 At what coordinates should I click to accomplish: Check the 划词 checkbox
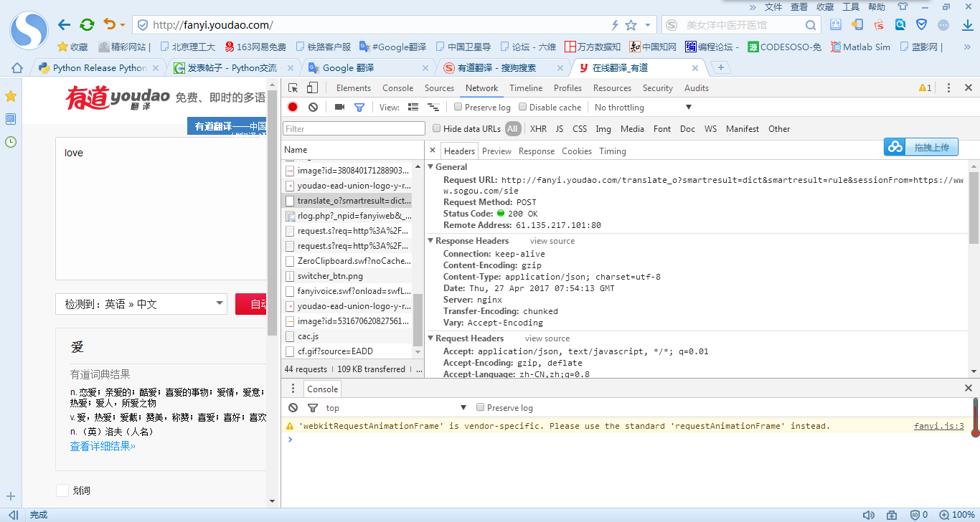(62, 490)
